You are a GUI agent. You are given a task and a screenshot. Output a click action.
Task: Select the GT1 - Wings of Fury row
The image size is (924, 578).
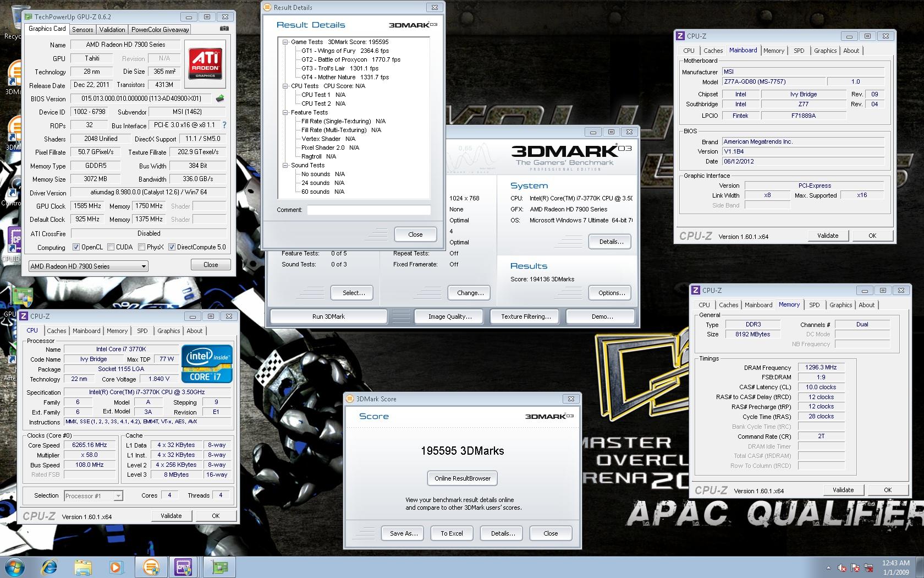click(x=345, y=51)
